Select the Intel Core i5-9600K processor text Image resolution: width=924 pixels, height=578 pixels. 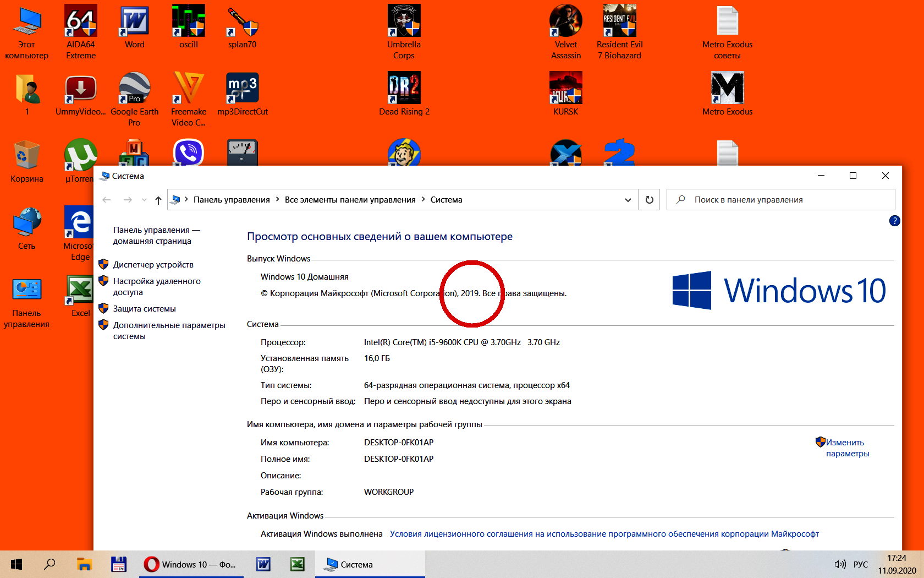(462, 342)
